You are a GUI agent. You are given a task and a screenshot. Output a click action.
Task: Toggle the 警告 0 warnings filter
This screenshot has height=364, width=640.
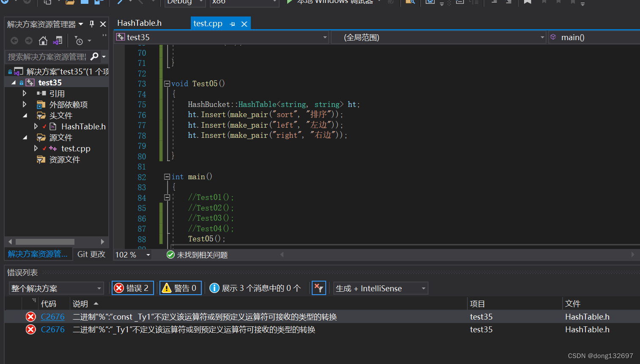click(180, 288)
